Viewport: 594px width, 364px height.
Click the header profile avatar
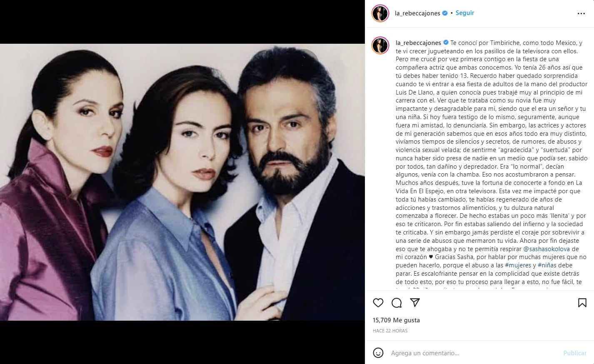(x=380, y=14)
